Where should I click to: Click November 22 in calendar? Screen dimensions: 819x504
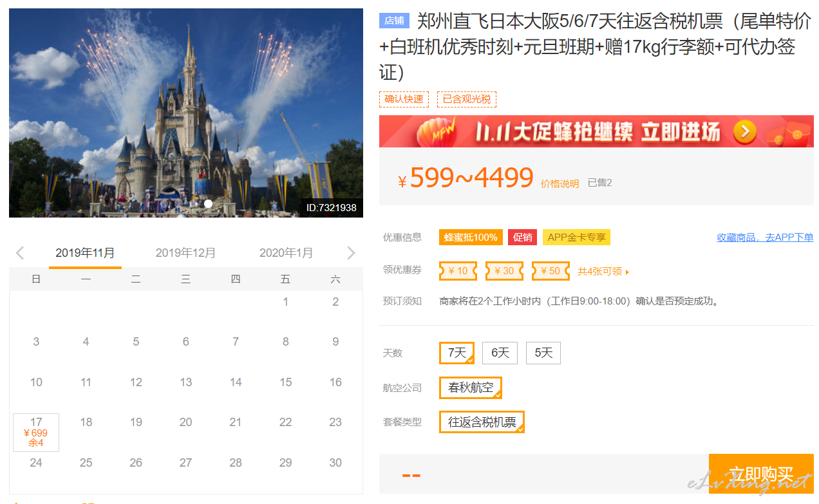coord(286,422)
